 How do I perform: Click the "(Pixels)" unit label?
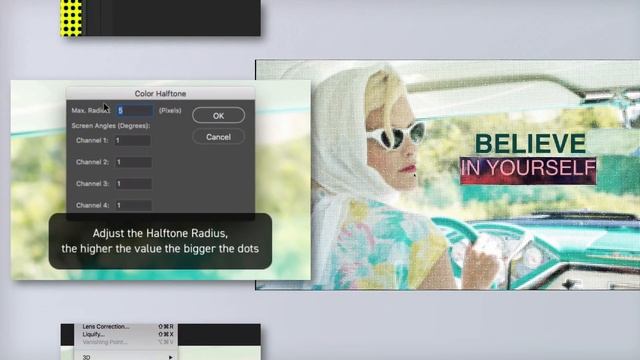[x=170, y=111]
